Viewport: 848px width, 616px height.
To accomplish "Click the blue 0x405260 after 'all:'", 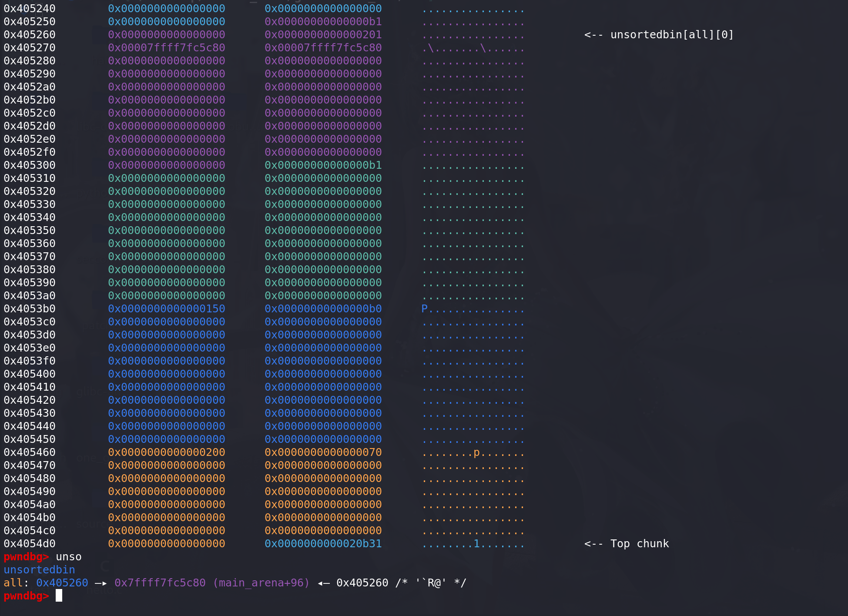I will point(62,583).
